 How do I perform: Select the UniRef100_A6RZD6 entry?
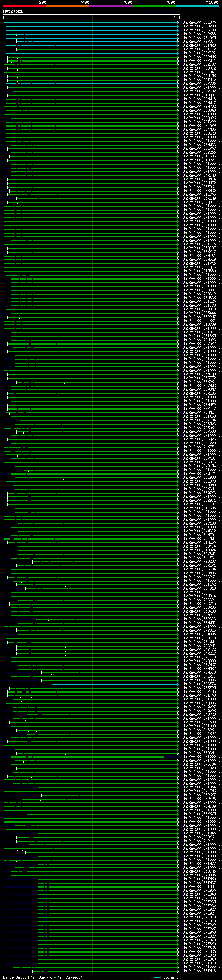[199, 394]
